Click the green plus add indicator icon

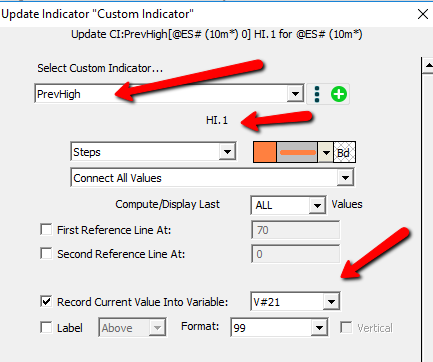click(x=339, y=94)
